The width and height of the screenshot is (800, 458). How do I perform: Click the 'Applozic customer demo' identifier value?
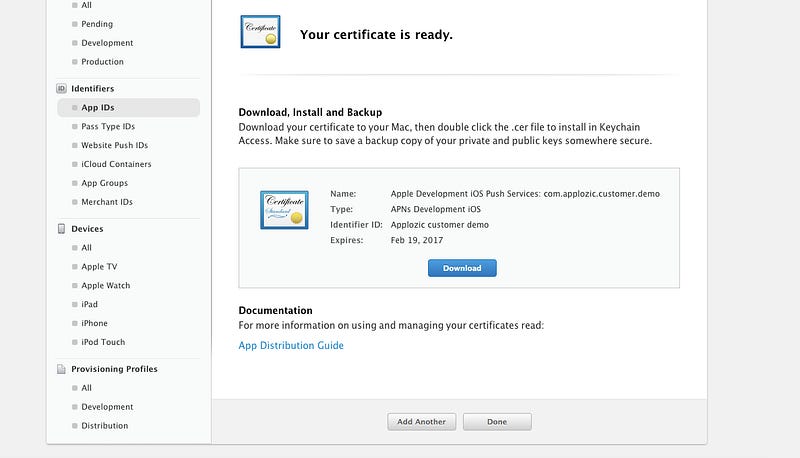point(440,225)
